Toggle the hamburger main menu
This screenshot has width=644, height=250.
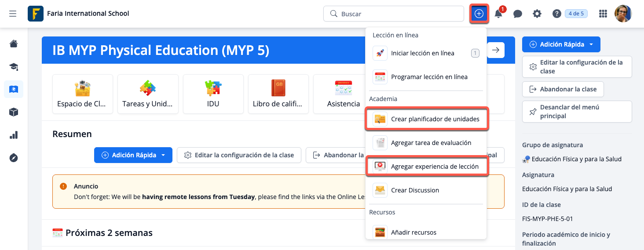click(13, 14)
